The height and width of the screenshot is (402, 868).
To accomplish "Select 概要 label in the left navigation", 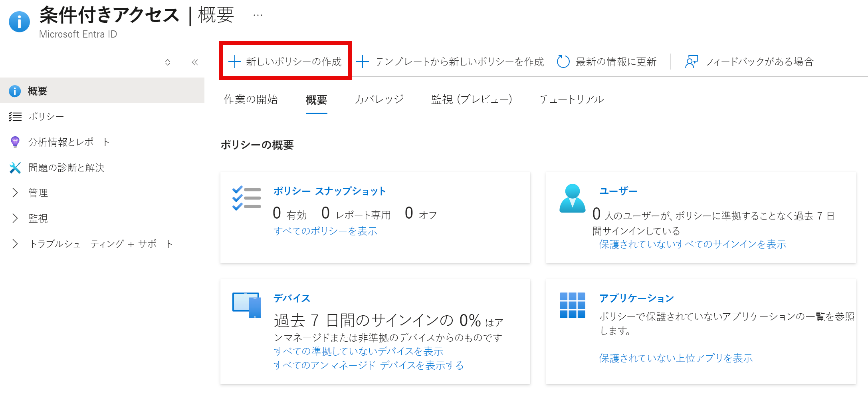I will click(38, 91).
